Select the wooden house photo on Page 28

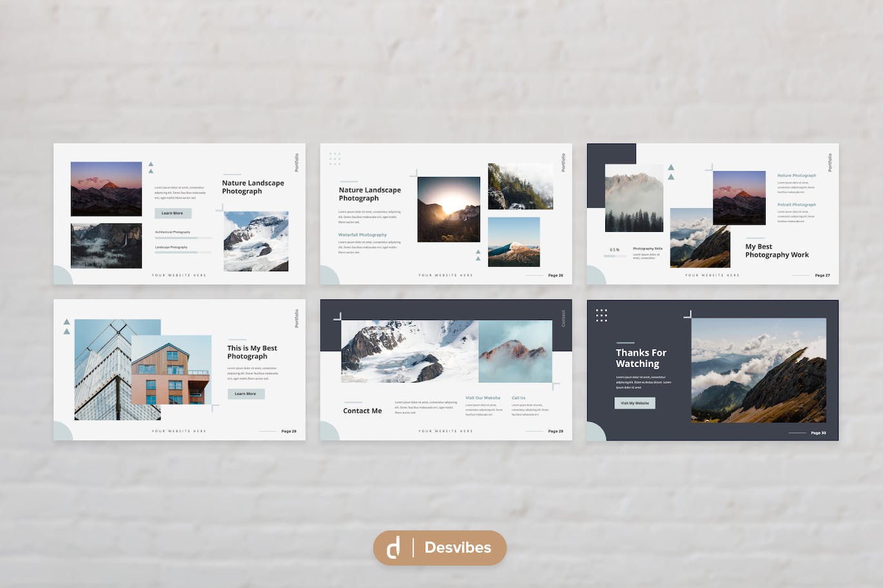171,370
